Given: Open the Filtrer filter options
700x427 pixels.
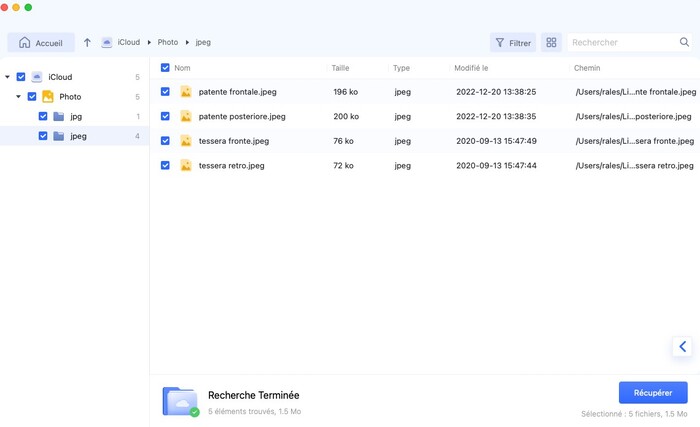Looking at the screenshot, I should [x=512, y=43].
